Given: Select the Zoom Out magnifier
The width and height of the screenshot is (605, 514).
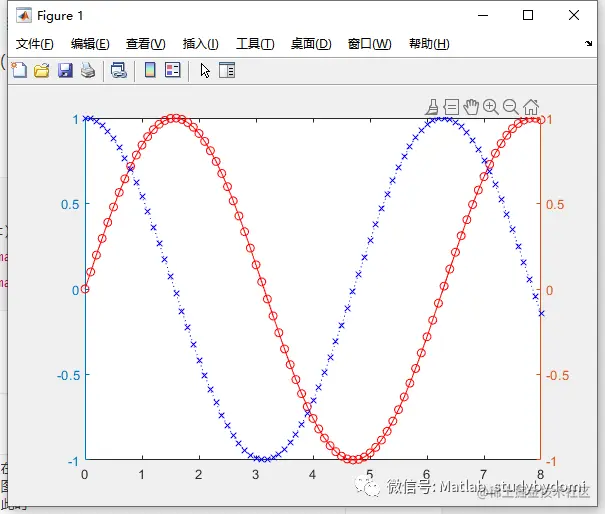Looking at the screenshot, I should (511, 107).
